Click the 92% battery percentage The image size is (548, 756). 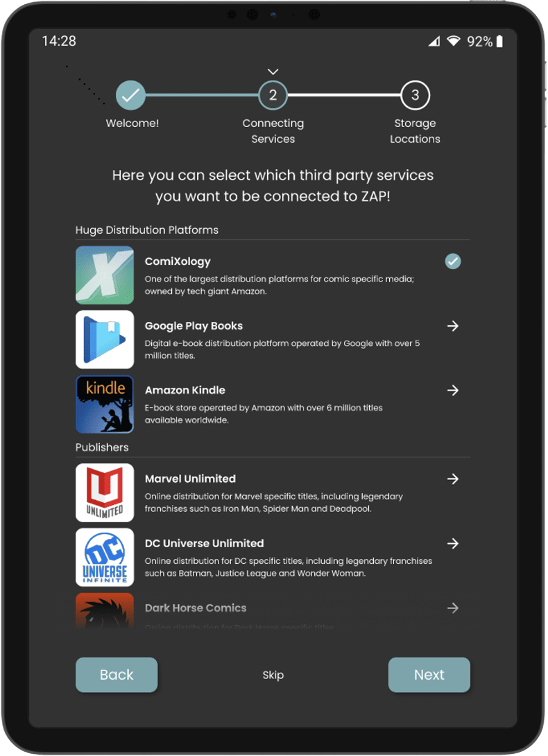[x=479, y=42]
